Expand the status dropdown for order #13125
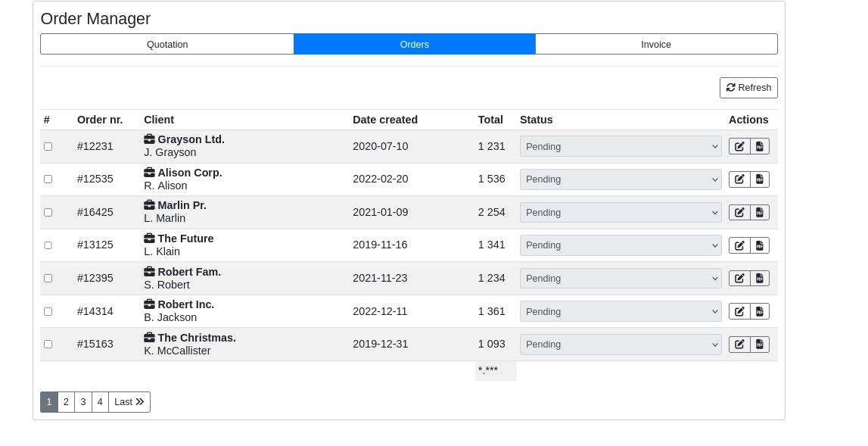The width and height of the screenshot is (868, 446). pyautogui.click(x=620, y=245)
